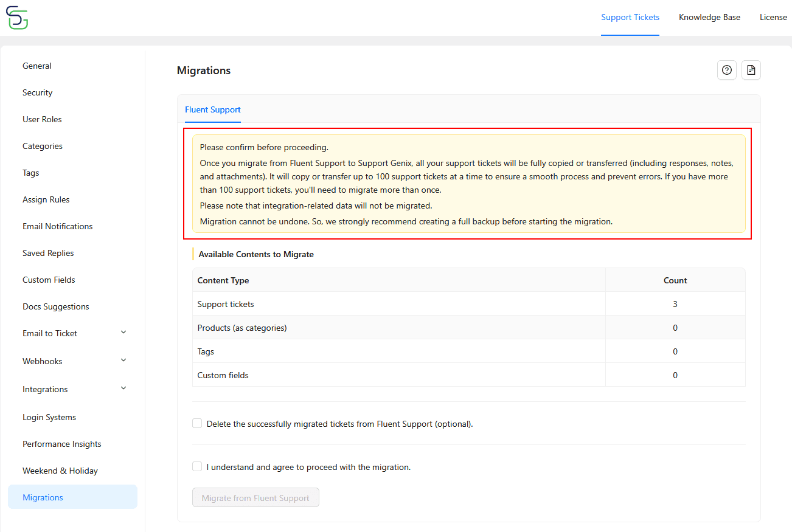Click the Migrations page heading
The width and height of the screenshot is (792, 532).
coord(204,71)
